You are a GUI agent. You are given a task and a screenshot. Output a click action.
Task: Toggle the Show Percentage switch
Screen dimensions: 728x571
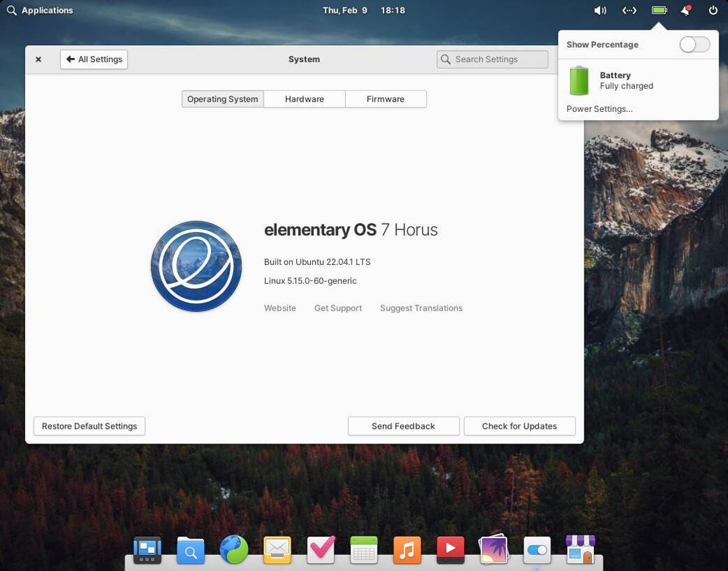click(694, 44)
